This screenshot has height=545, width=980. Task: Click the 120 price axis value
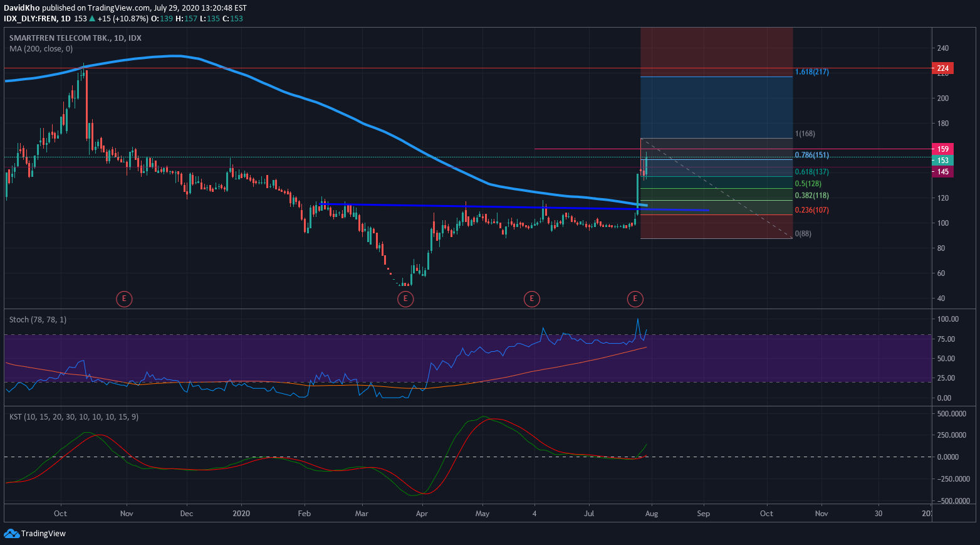[x=942, y=198]
